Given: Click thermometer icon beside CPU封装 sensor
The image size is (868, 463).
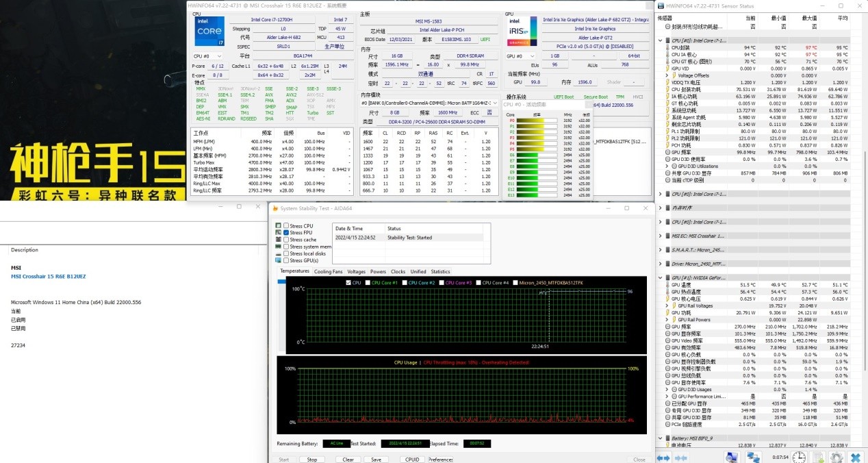Looking at the screenshot, I should (x=668, y=47).
